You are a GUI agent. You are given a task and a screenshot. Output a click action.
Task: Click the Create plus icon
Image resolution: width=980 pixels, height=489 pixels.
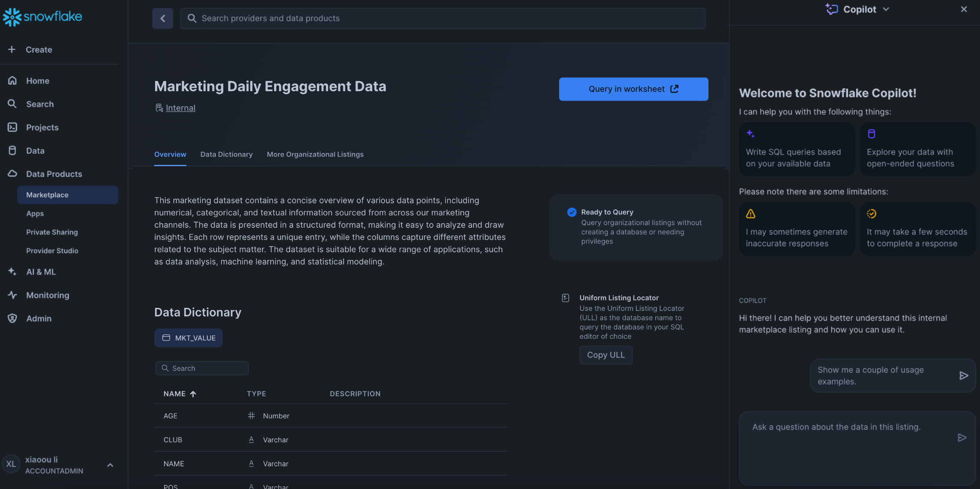[x=12, y=49]
